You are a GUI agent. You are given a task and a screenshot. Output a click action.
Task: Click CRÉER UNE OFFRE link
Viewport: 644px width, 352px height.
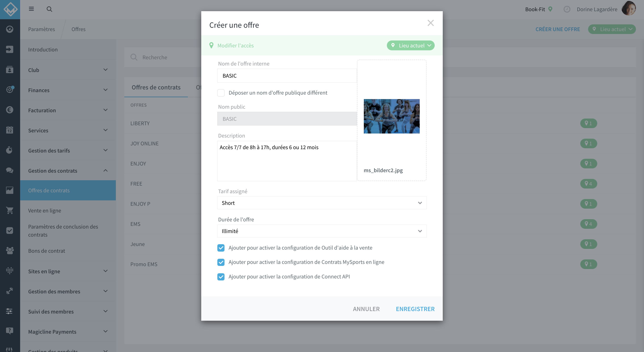557,29
